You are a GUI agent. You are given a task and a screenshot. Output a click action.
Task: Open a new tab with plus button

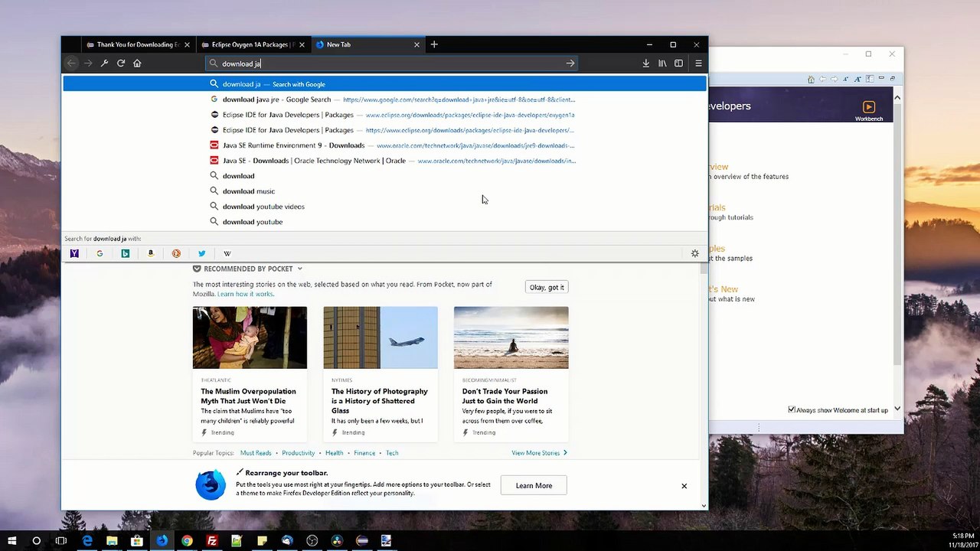(x=434, y=44)
